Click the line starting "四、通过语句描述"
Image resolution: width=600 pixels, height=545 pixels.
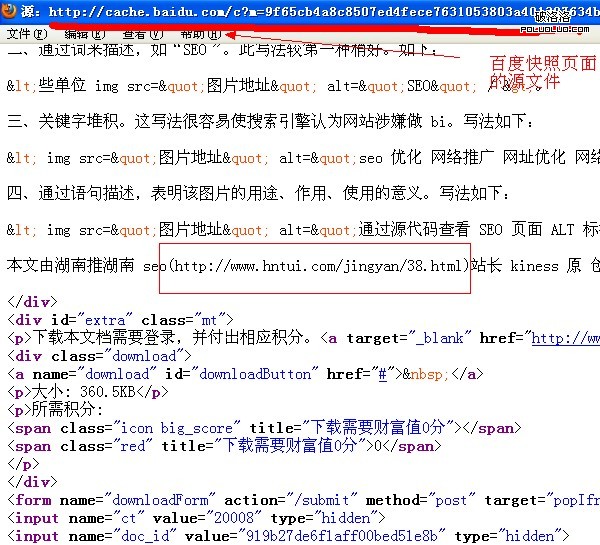pos(258,193)
